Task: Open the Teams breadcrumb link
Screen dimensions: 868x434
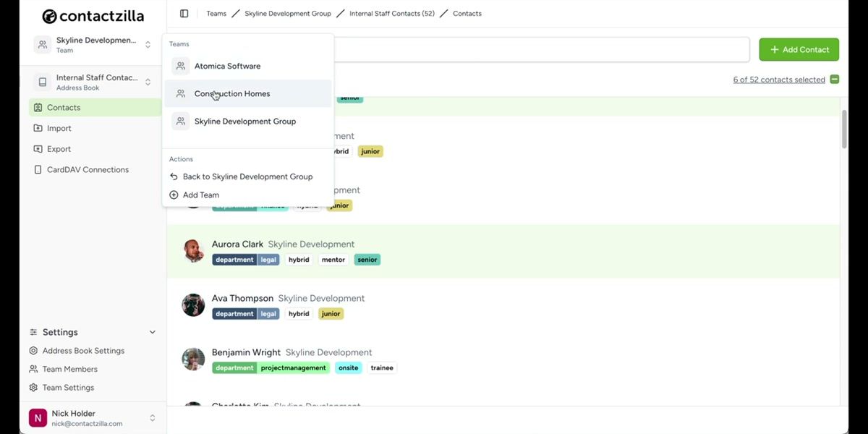Action: pyautogui.click(x=216, y=13)
